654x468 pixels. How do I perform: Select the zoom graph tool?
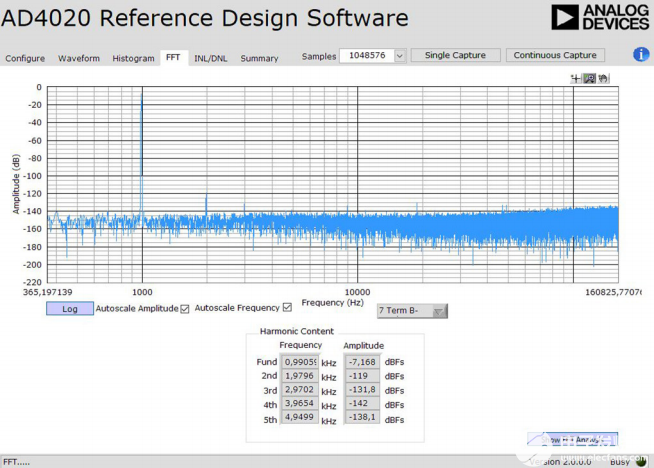coord(590,78)
